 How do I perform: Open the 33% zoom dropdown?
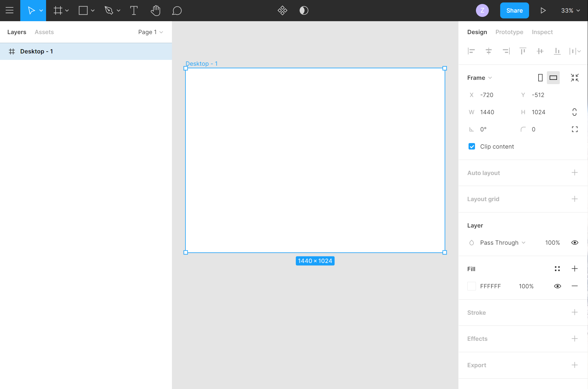[570, 10]
